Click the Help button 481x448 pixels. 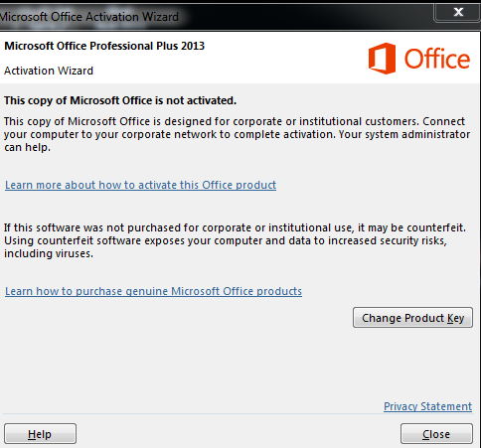[40, 434]
